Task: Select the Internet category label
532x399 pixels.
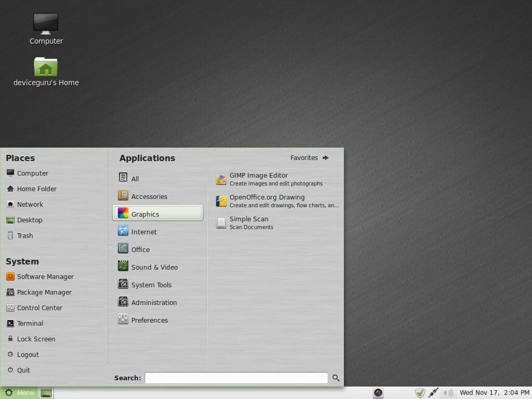Action: tap(144, 232)
